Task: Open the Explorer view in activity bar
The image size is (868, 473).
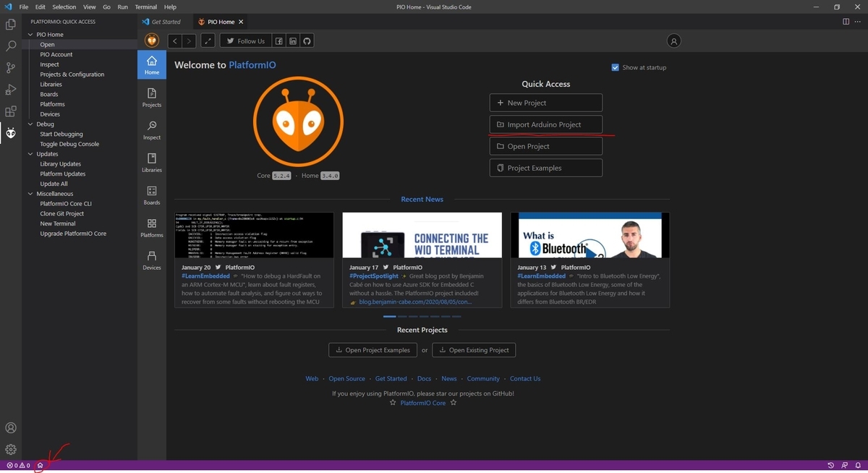Action: [11, 25]
